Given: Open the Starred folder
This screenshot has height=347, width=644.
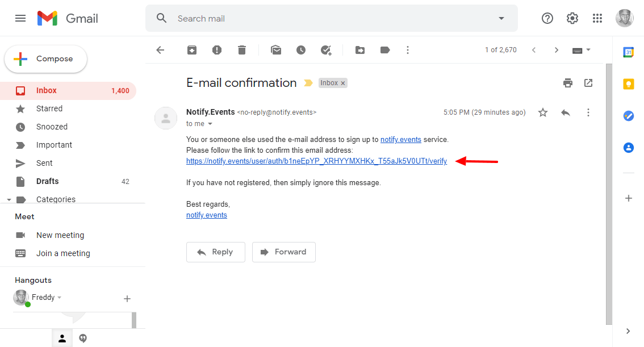Looking at the screenshot, I should pyautogui.click(x=49, y=108).
